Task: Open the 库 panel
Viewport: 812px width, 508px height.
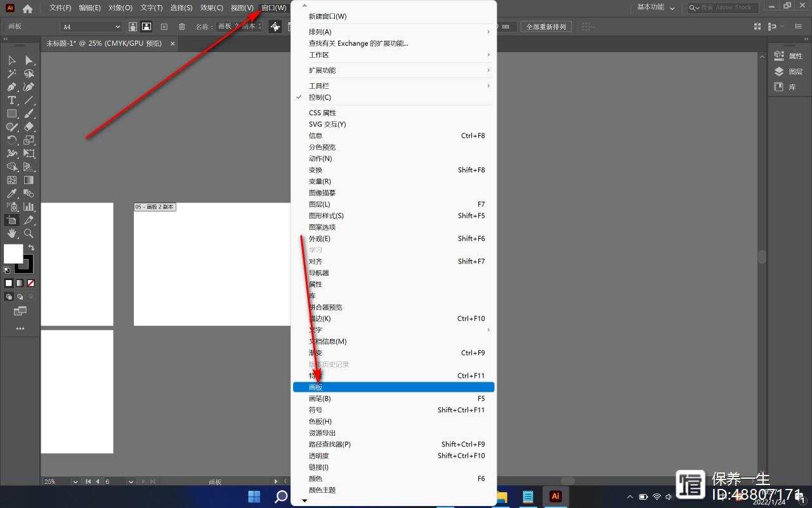Action: click(785, 87)
